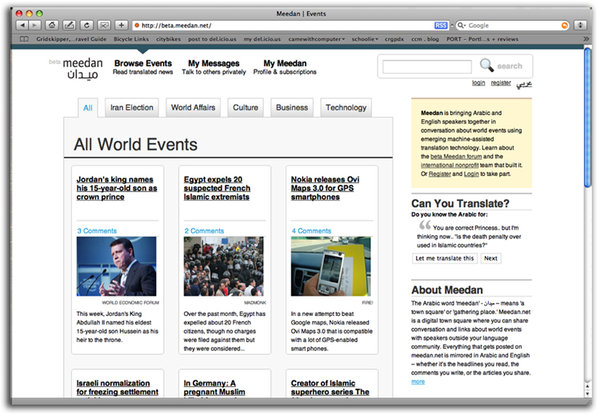
Task: Go forward with the Safari forward arrow
Action: tap(34, 25)
